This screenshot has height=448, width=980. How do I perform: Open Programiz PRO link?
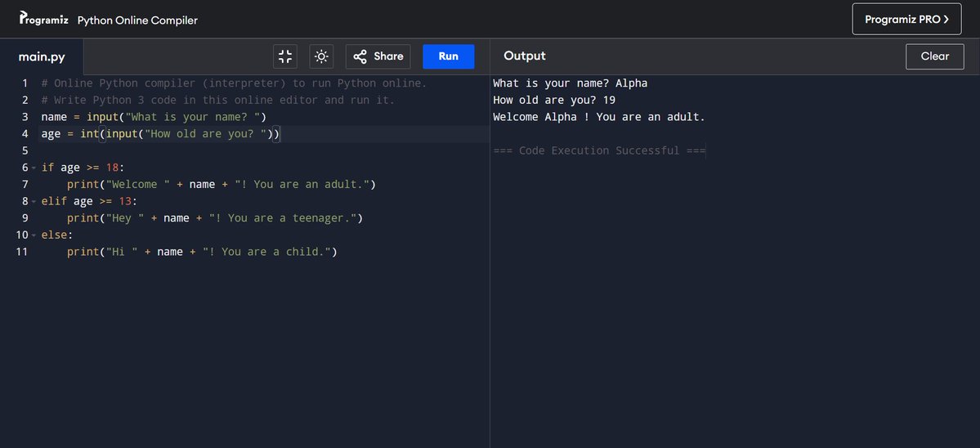tap(906, 20)
